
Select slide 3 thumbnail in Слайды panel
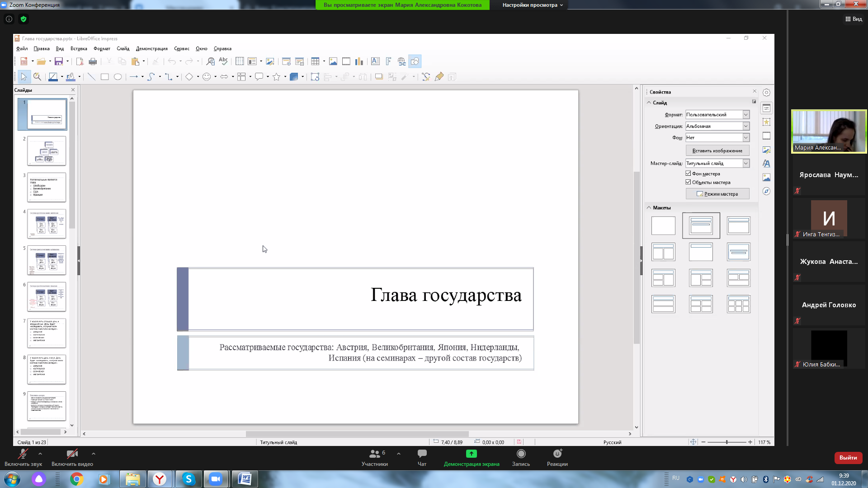click(x=47, y=187)
